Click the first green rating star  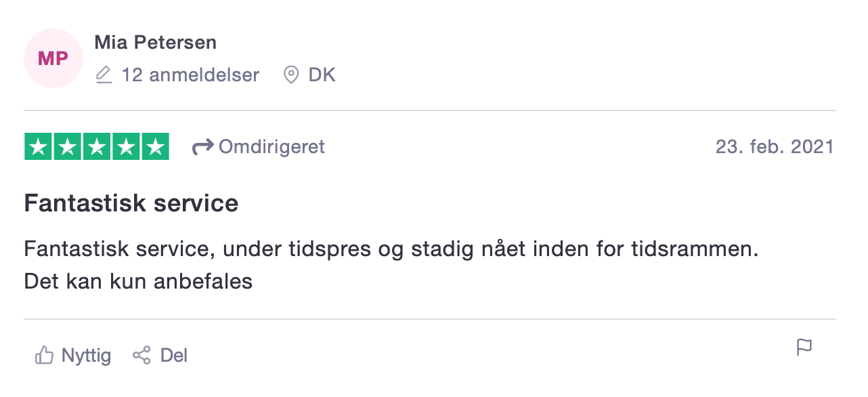39,146
